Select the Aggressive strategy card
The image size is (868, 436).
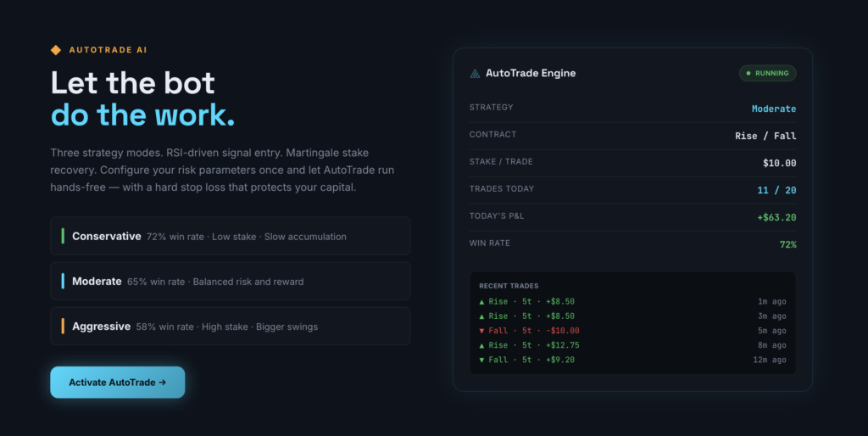click(x=231, y=327)
